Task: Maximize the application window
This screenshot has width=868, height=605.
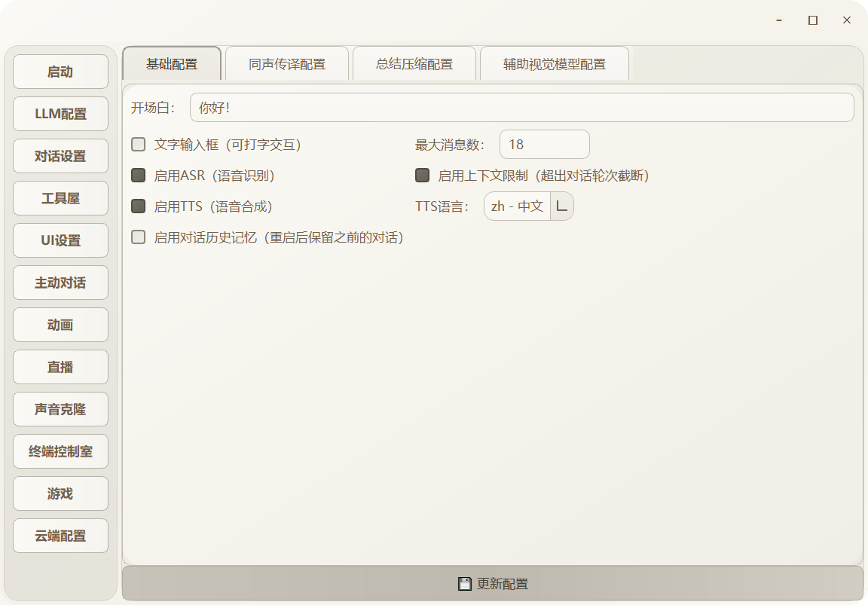Action: [x=813, y=20]
